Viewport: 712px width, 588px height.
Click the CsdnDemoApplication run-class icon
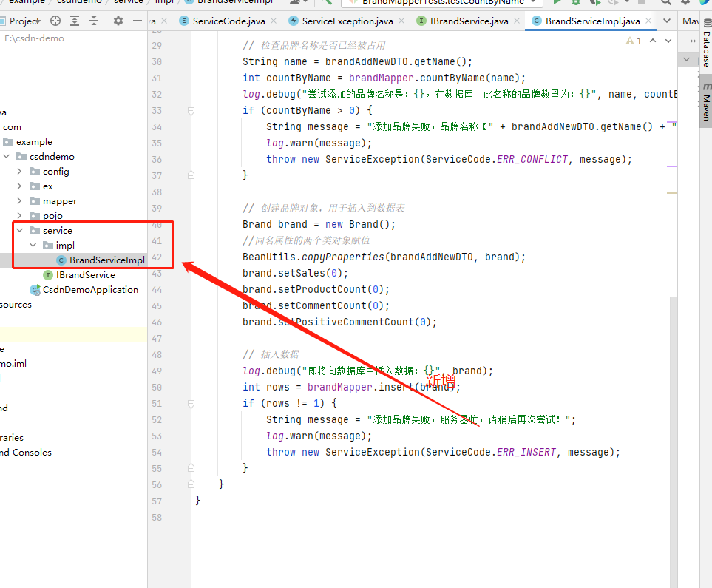coord(35,290)
